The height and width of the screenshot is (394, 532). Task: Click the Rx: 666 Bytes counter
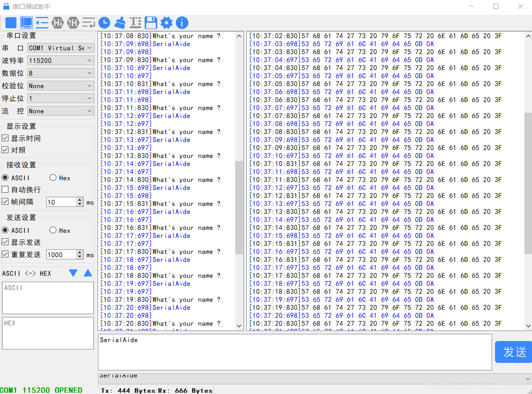coord(185,391)
